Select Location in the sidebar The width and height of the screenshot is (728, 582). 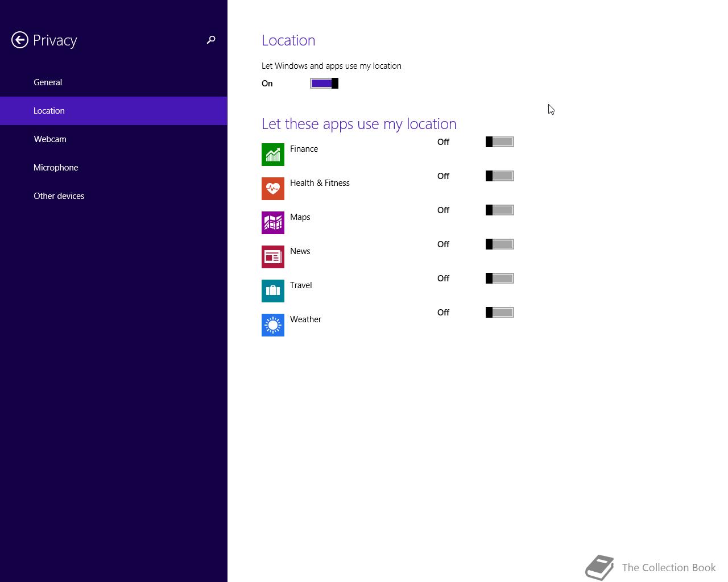(114, 111)
